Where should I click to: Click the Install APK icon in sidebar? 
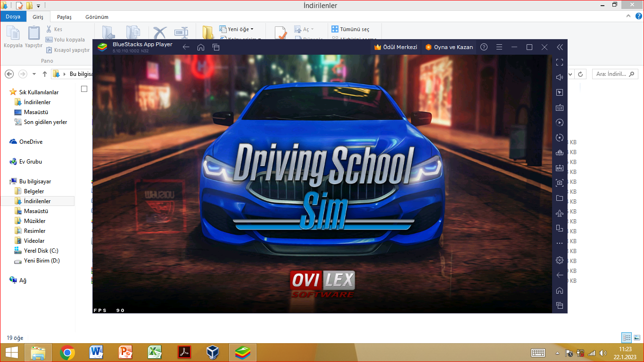point(560,168)
